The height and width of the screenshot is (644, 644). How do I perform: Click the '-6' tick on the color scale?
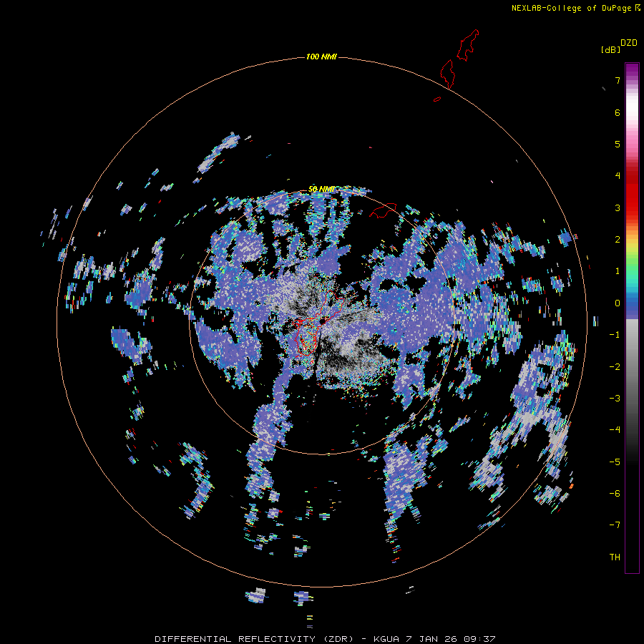coord(615,494)
